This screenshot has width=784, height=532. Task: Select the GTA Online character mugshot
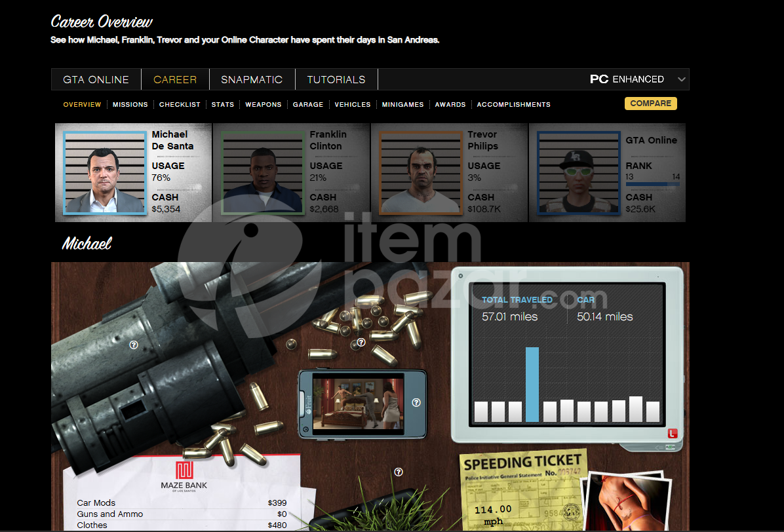point(579,173)
